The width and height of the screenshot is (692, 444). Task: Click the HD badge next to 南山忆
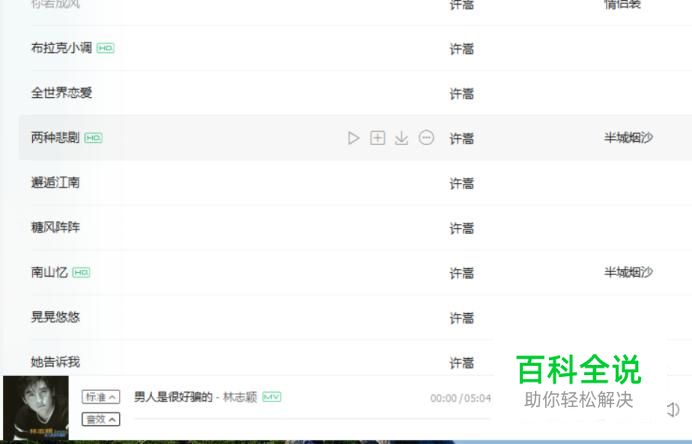coord(81,273)
